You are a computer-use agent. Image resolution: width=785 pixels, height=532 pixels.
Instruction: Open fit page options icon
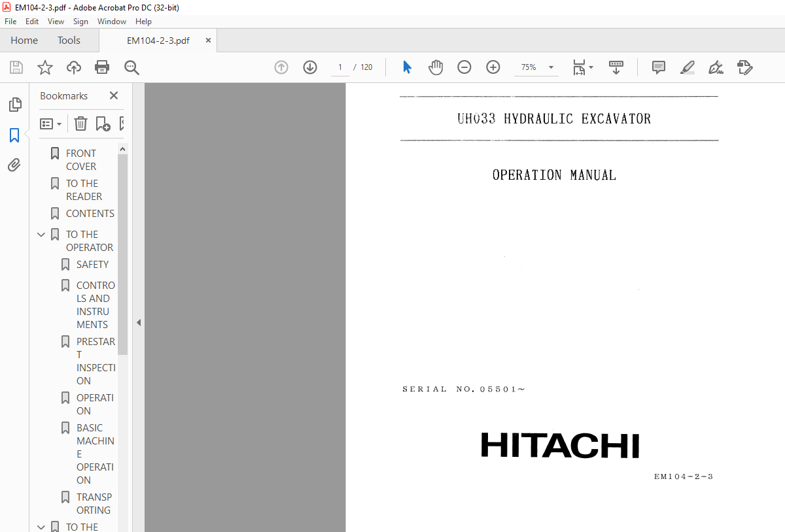click(583, 67)
